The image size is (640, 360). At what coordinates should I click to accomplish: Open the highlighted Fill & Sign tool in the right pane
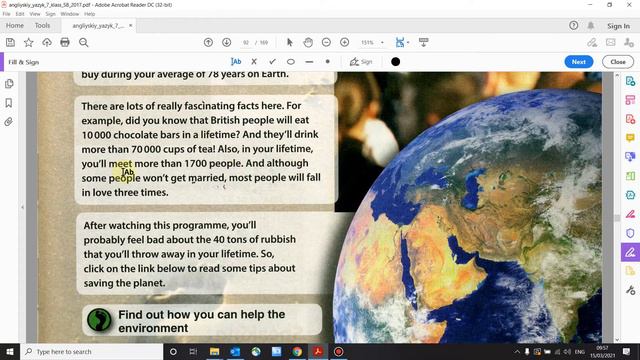click(x=630, y=252)
